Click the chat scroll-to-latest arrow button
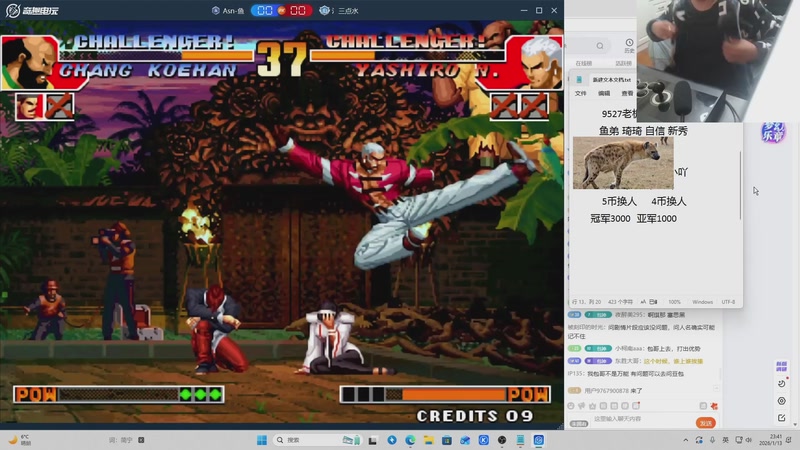 (x=716, y=389)
